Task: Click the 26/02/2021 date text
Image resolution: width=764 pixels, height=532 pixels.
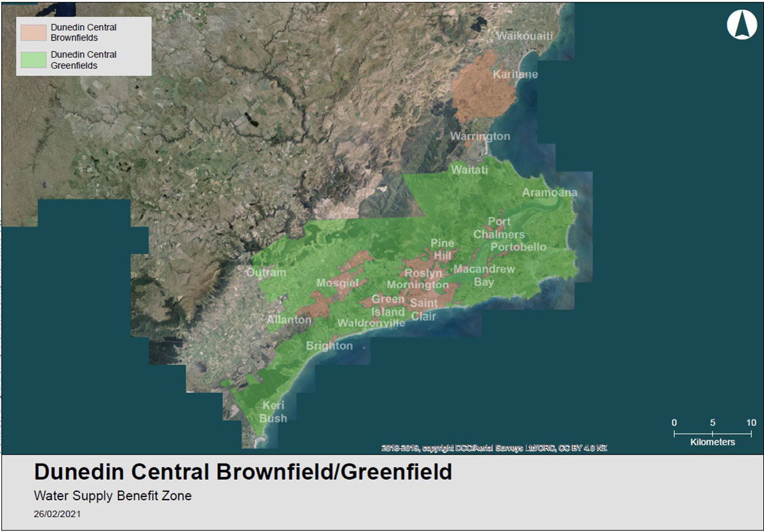Action: (x=57, y=514)
